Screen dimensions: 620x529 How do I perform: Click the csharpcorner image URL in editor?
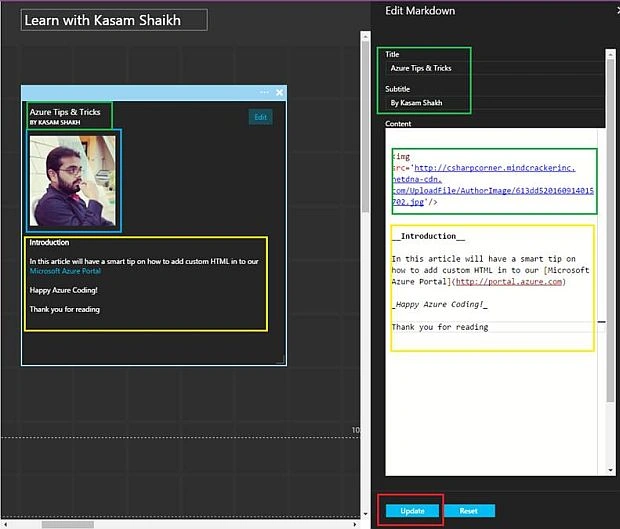point(493,185)
